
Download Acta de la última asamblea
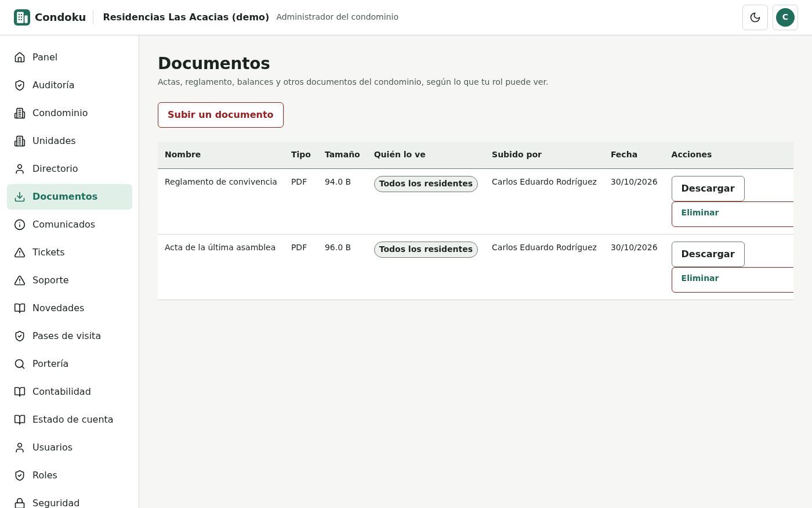(x=708, y=254)
